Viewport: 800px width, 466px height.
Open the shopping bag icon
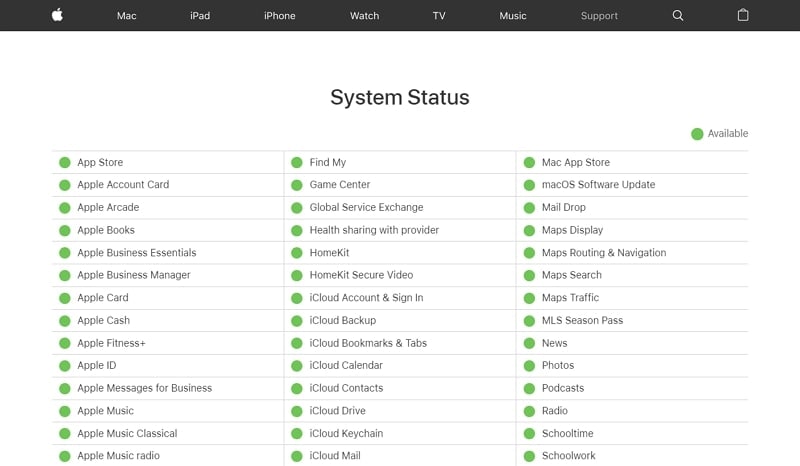(x=743, y=16)
